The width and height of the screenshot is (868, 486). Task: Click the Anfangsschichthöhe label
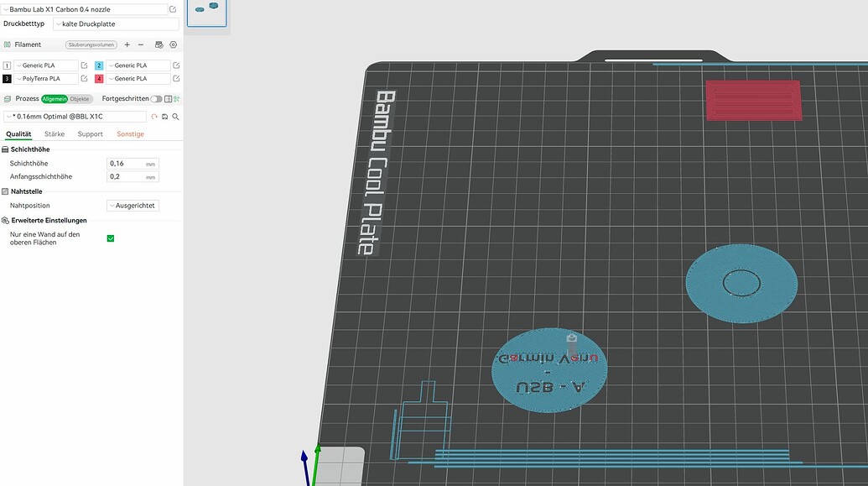[41, 177]
